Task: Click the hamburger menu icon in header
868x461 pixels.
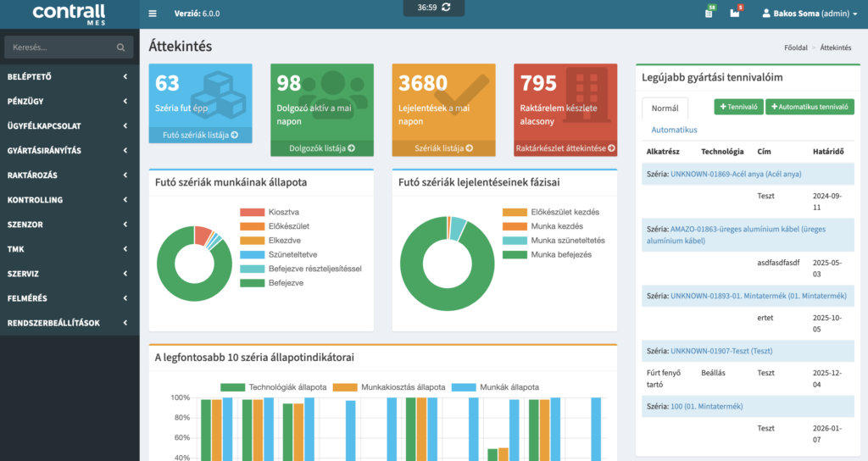Action: coord(153,14)
